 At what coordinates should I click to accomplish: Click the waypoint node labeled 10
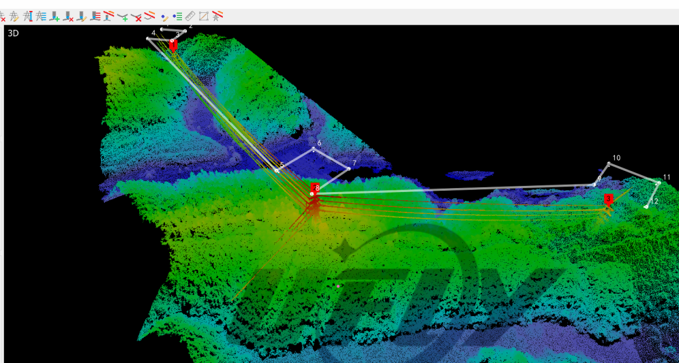point(608,163)
